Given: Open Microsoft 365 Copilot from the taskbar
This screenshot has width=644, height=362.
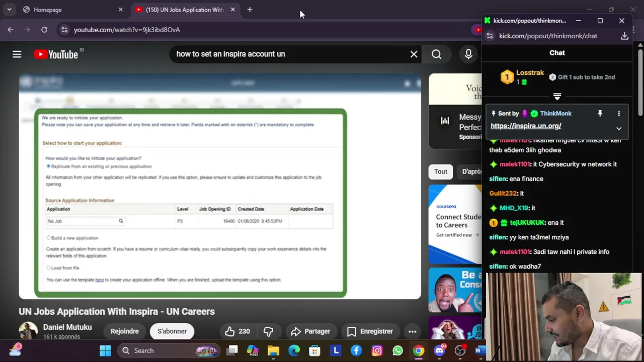Looking at the screenshot, I should pos(253,350).
